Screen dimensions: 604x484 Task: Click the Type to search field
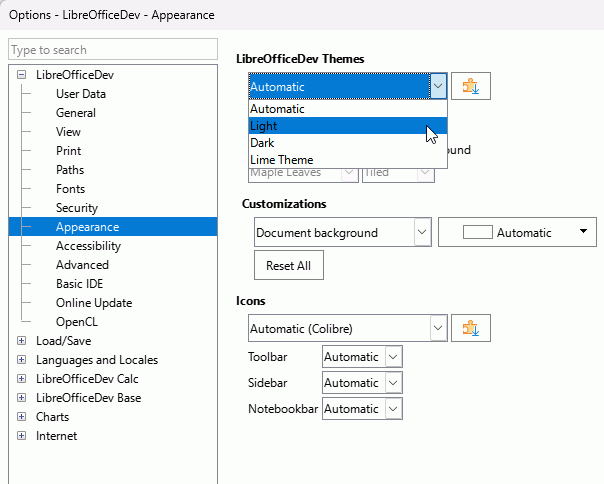(113, 49)
